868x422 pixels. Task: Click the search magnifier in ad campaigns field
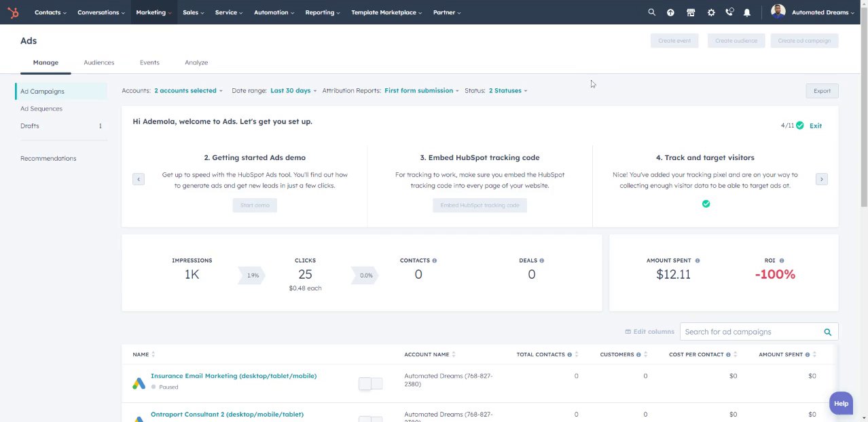[828, 332]
